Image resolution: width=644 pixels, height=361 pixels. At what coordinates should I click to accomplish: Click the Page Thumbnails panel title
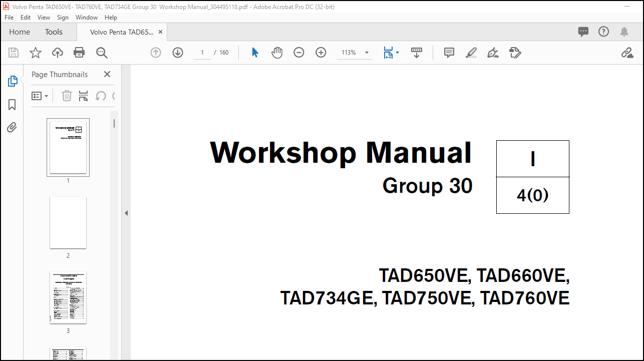click(x=60, y=74)
